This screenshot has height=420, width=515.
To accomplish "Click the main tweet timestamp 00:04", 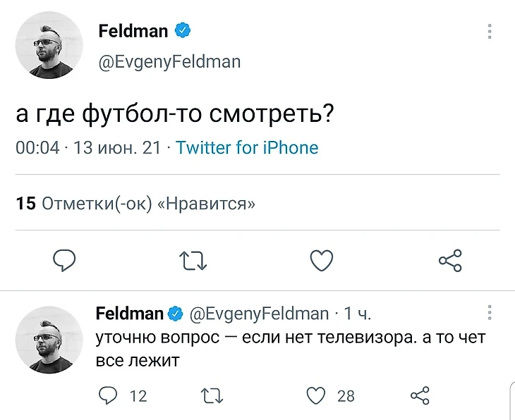I will point(37,148).
